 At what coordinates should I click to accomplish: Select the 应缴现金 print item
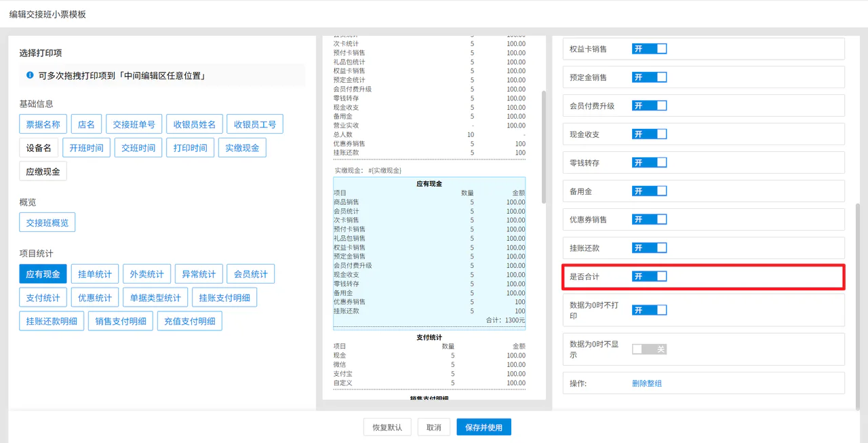coord(43,172)
